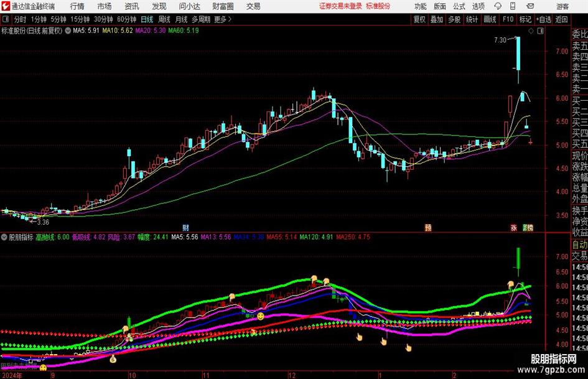
Task: Click the 统计 statistics button
Action: click(x=472, y=19)
